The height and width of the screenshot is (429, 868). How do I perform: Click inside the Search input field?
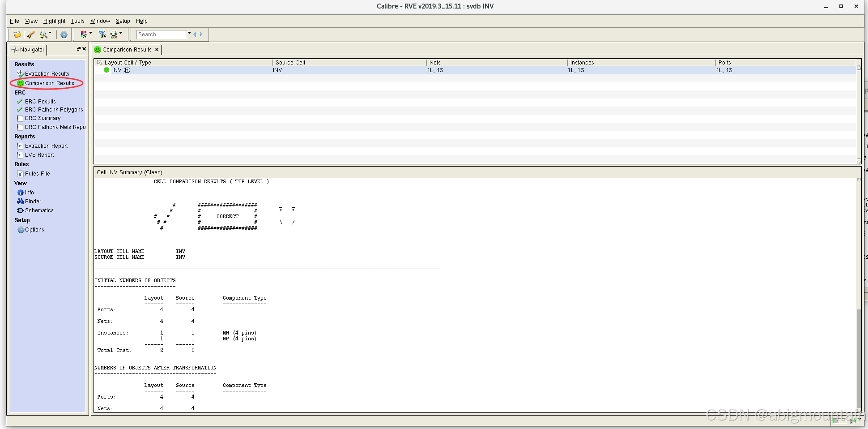point(161,34)
